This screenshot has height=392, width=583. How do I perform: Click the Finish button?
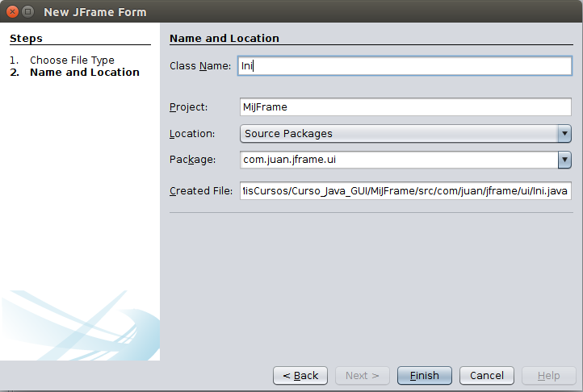(x=424, y=376)
